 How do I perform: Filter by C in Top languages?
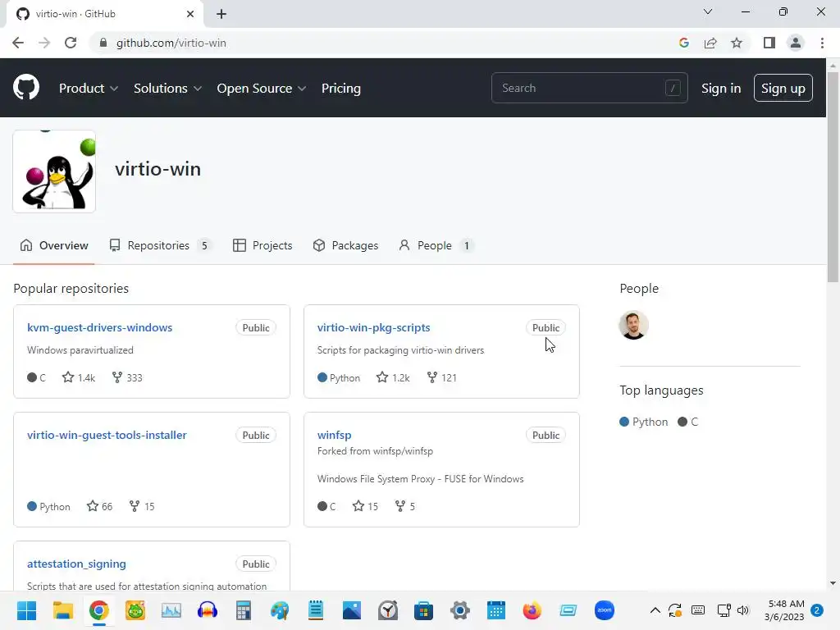[x=688, y=422]
